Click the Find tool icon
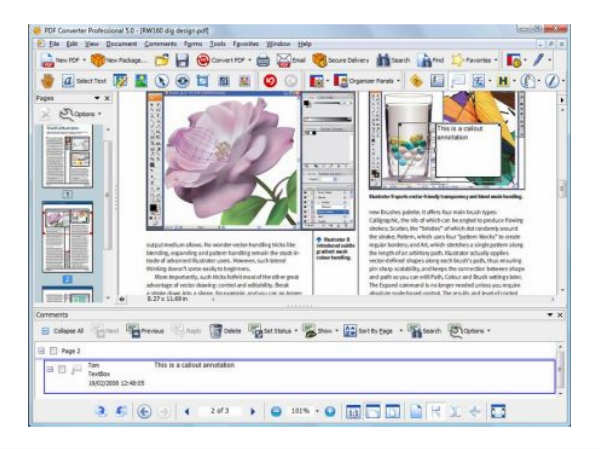 click(x=424, y=60)
